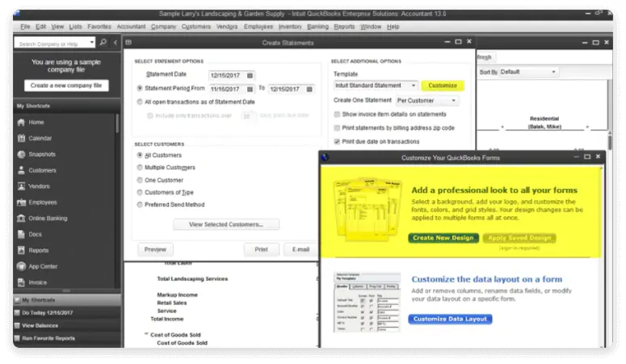Click the shortcuts sidebar scrollbar
Image resolution: width=626 pixels, height=364 pixels.
click(x=117, y=123)
